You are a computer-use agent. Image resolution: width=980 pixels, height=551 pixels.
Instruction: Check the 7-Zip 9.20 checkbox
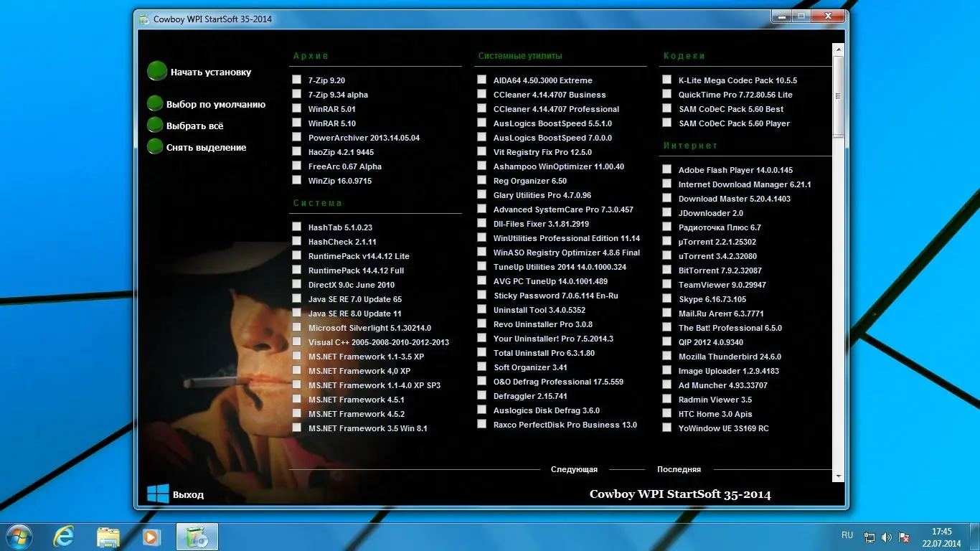(x=297, y=80)
